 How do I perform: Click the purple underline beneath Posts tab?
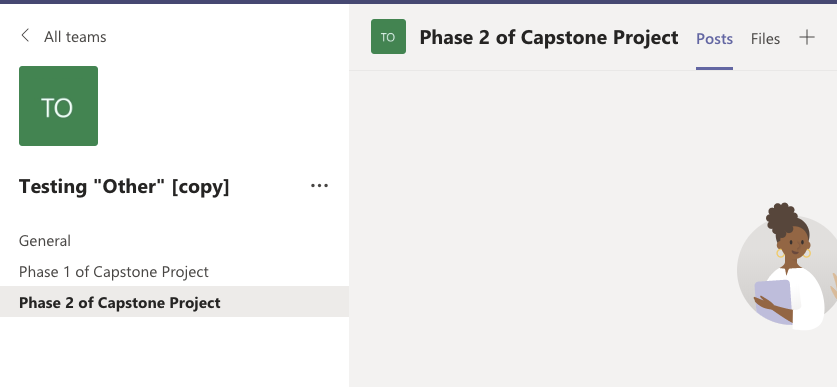[x=714, y=68]
